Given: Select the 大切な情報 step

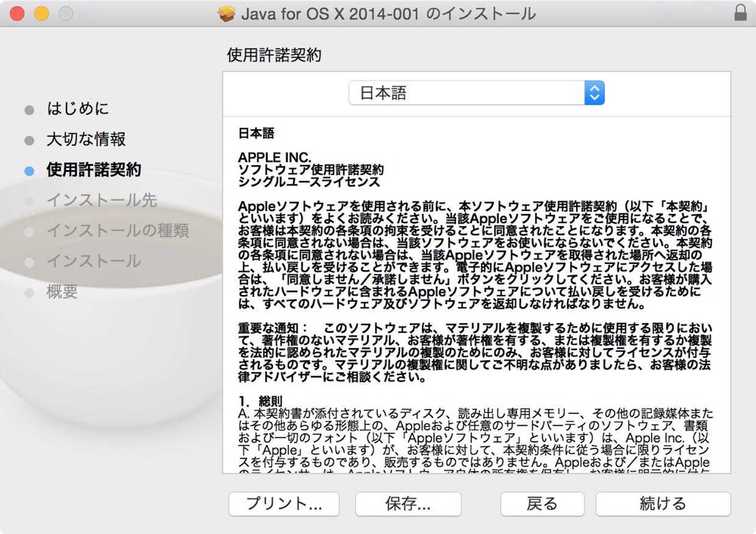Looking at the screenshot, I should [x=86, y=139].
